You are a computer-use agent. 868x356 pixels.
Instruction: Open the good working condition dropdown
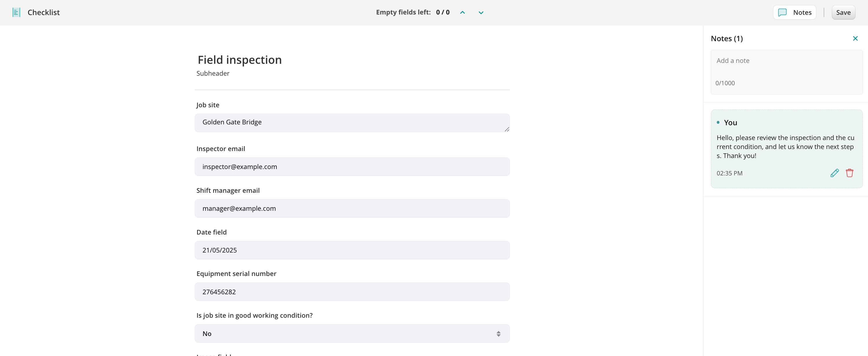pyautogui.click(x=351, y=333)
